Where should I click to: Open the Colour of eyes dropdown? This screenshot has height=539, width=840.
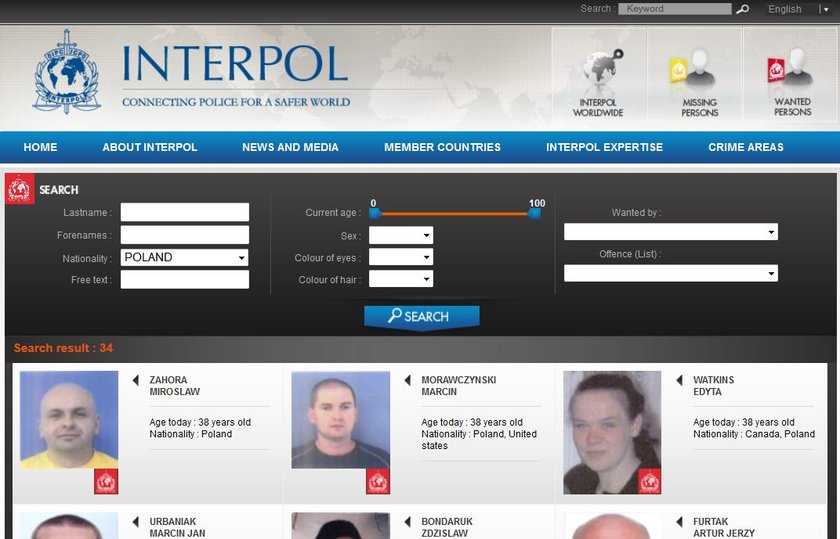tap(401, 257)
